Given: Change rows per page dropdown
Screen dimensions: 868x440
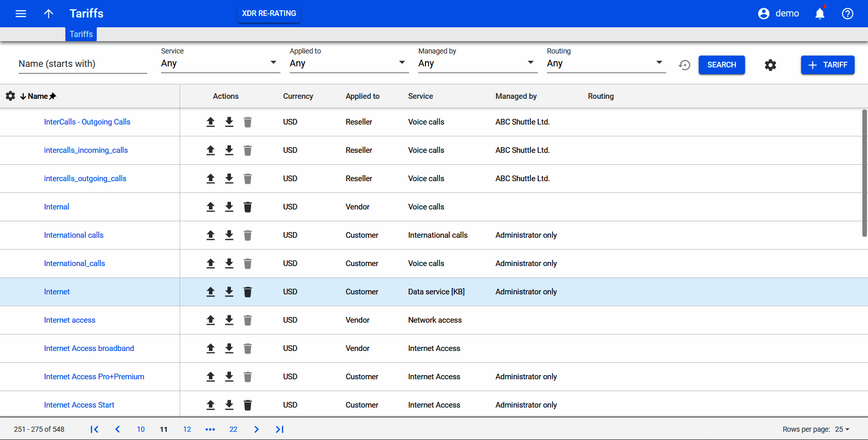Looking at the screenshot, I should pyautogui.click(x=842, y=429).
